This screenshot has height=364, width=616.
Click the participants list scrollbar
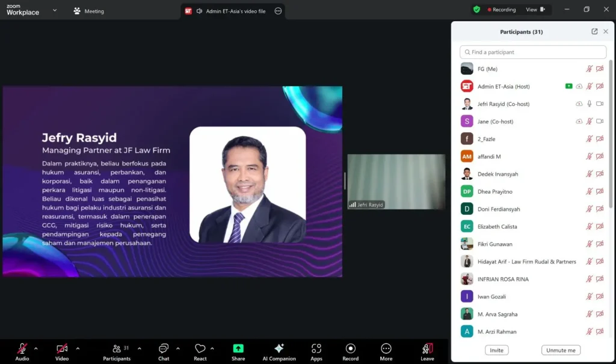tap(612, 132)
